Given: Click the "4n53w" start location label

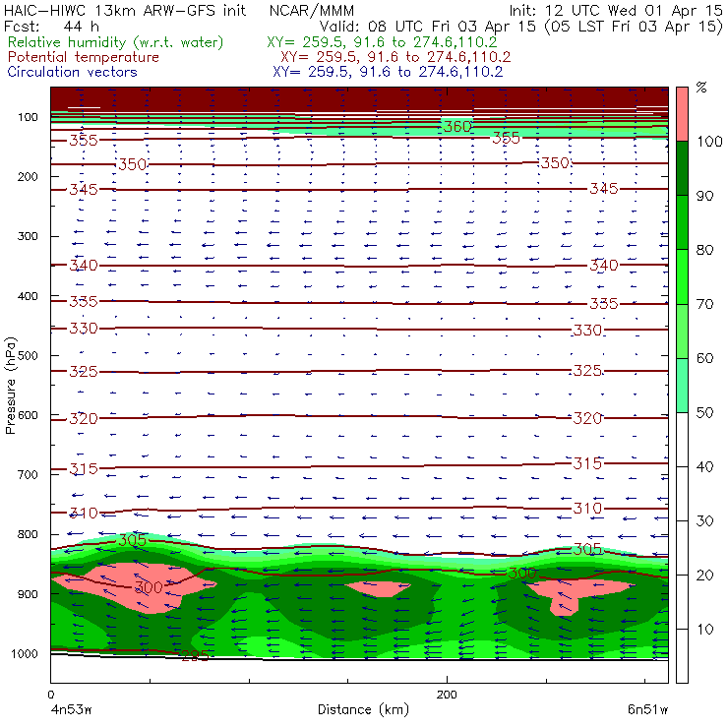Looking at the screenshot, I should [71, 710].
